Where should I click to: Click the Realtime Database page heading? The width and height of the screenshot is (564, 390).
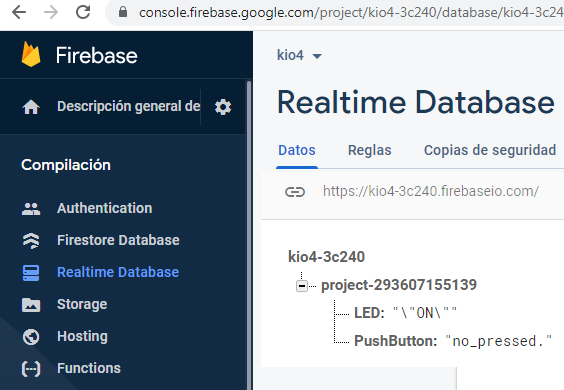pyautogui.click(x=416, y=103)
